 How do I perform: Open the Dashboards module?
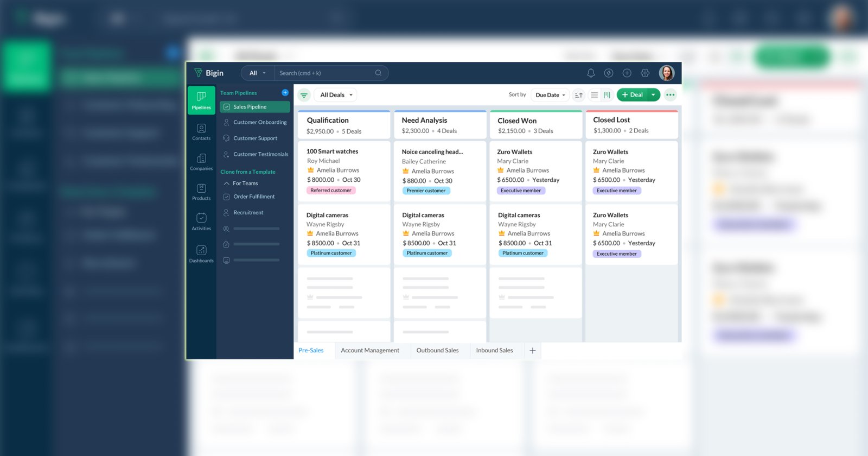[201, 253]
